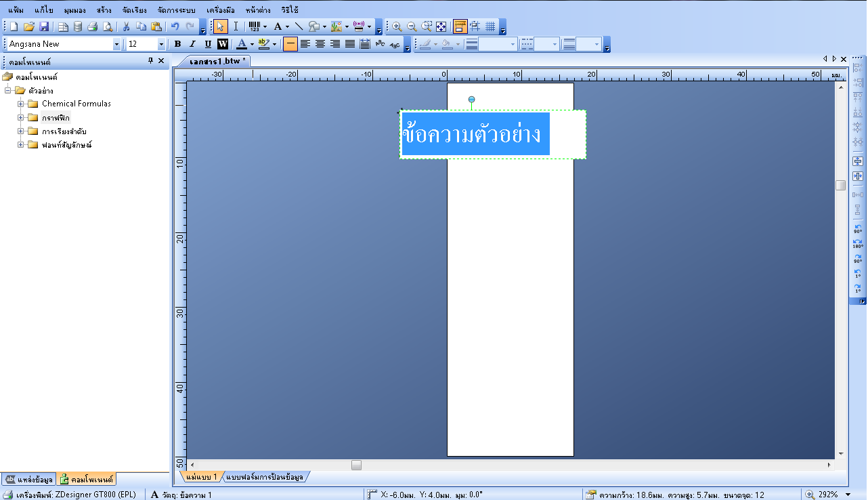Select the Barcode creation tool
Screen dimensions: 868x500
[x=254, y=26]
